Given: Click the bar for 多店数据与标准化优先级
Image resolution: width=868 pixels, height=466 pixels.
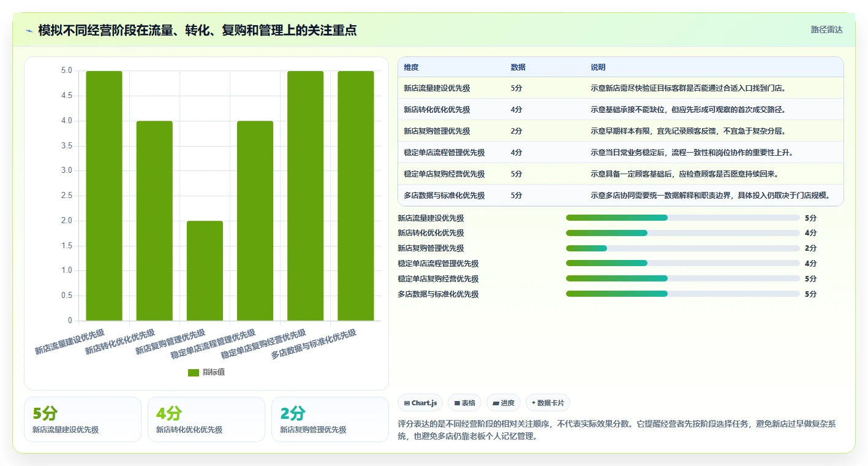Looking at the screenshot, I should coord(355,196).
